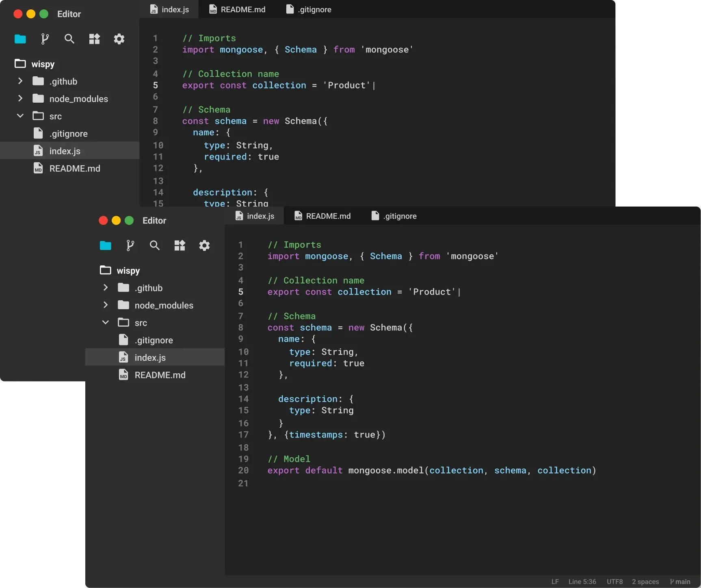This screenshot has width=701, height=588.
Task: Click the '2 spaces' indentation setting in status bar
Action: [x=645, y=582]
